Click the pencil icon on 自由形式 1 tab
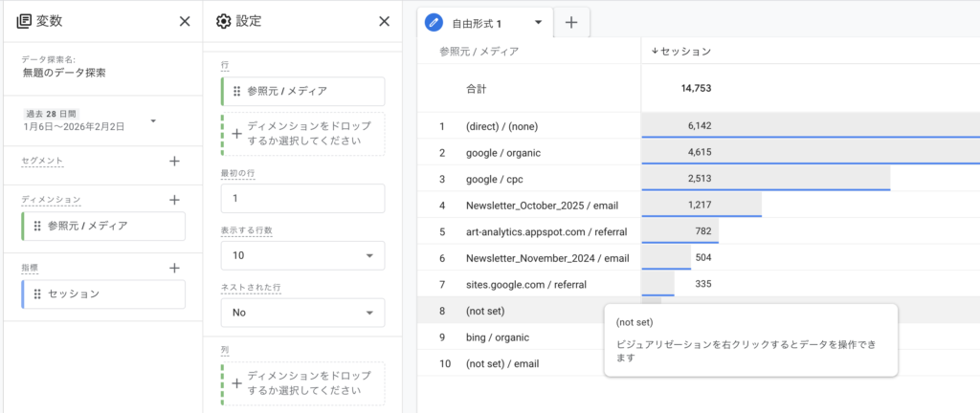 click(x=434, y=22)
